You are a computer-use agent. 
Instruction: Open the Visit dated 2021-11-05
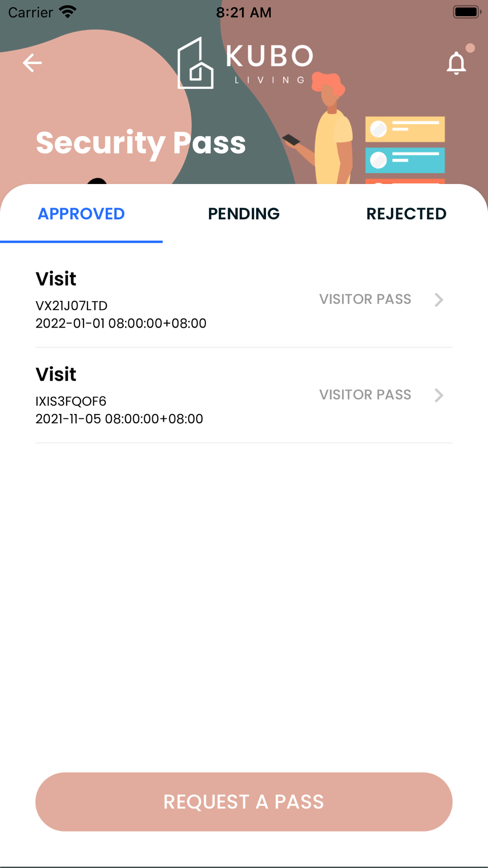[x=244, y=395]
